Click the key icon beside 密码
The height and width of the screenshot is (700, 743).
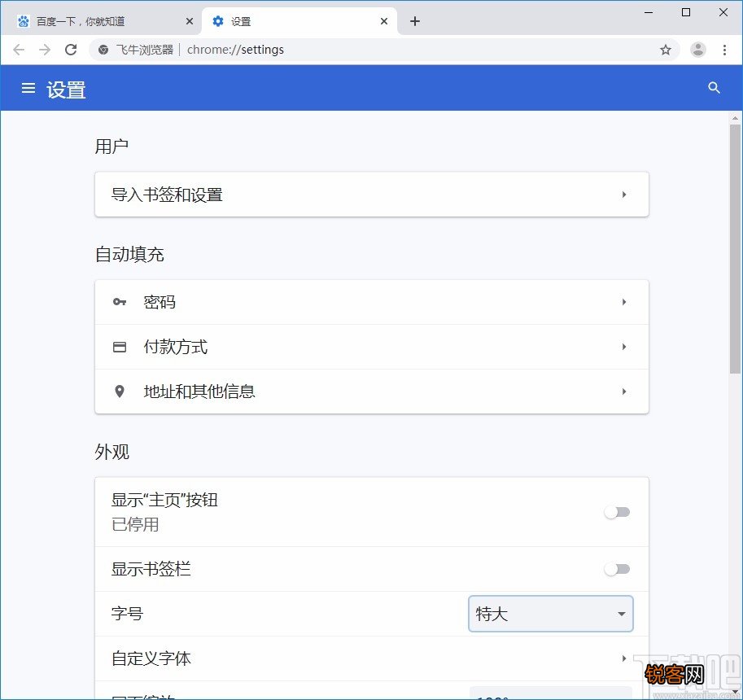120,302
